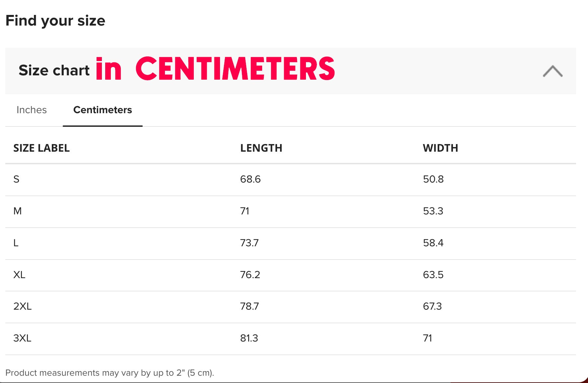The width and height of the screenshot is (588, 383).
Task: Click the LENGTH column header
Action: (261, 148)
